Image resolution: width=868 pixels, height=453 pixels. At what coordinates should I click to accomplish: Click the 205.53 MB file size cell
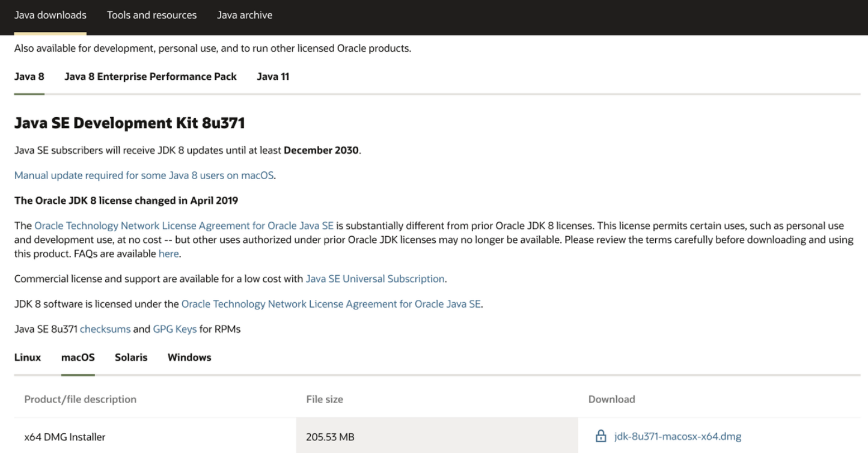click(x=438, y=437)
